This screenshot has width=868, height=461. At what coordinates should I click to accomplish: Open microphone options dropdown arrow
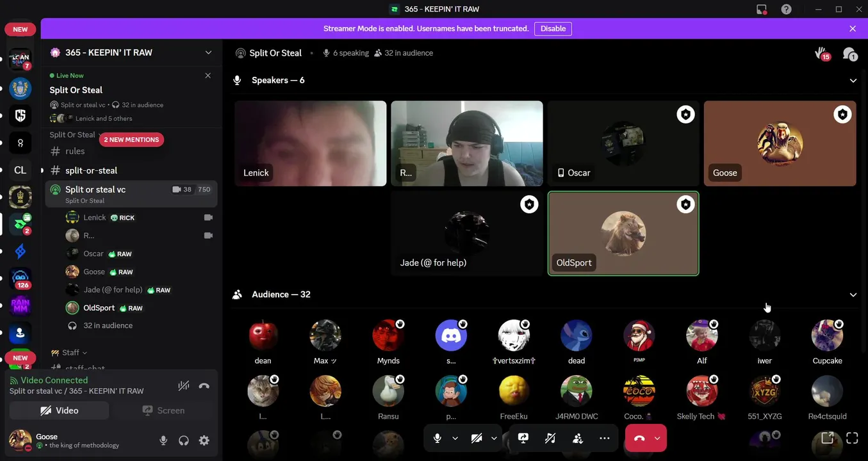[x=455, y=439]
